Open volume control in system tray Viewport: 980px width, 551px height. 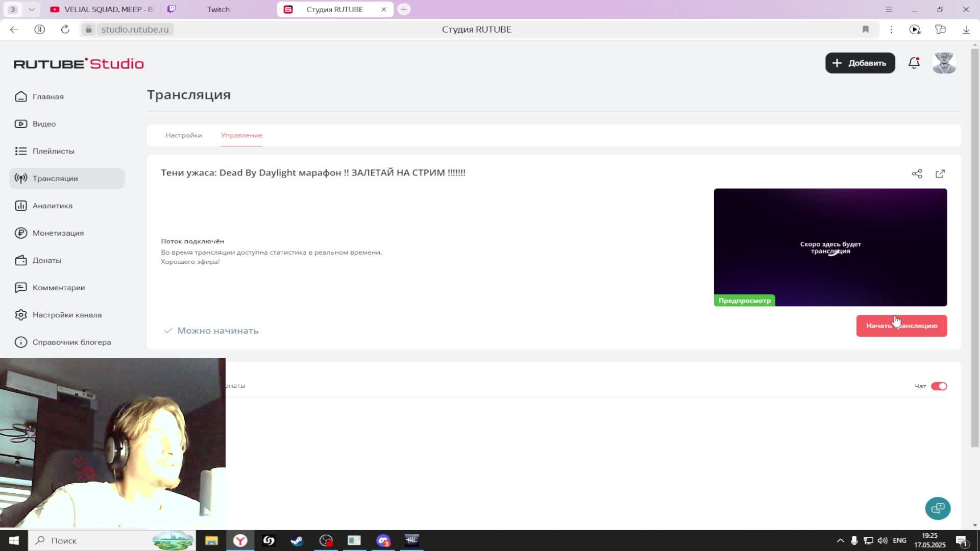tap(883, 540)
